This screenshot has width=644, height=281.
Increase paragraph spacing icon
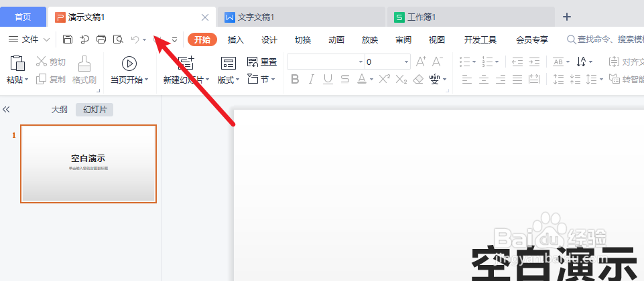(559, 79)
